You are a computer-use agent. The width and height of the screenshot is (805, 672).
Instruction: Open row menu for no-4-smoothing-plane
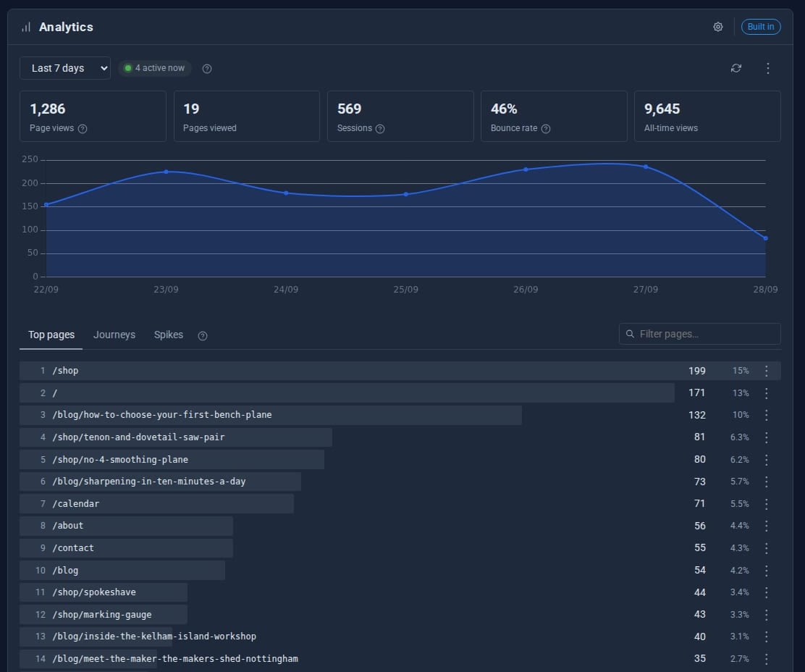(x=767, y=459)
